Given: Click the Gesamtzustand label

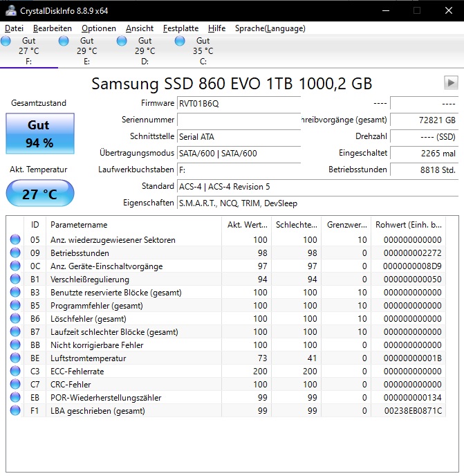Looking at the screenshot, I should [x=39, y=103].
